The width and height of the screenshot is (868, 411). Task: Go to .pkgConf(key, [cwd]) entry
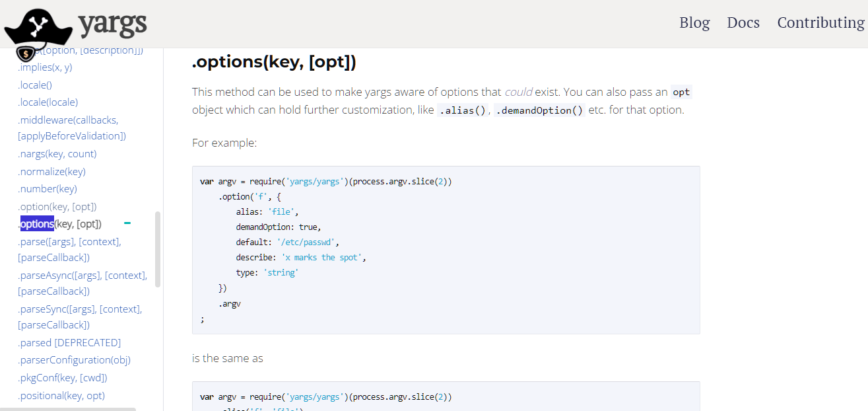coord(63,377)
